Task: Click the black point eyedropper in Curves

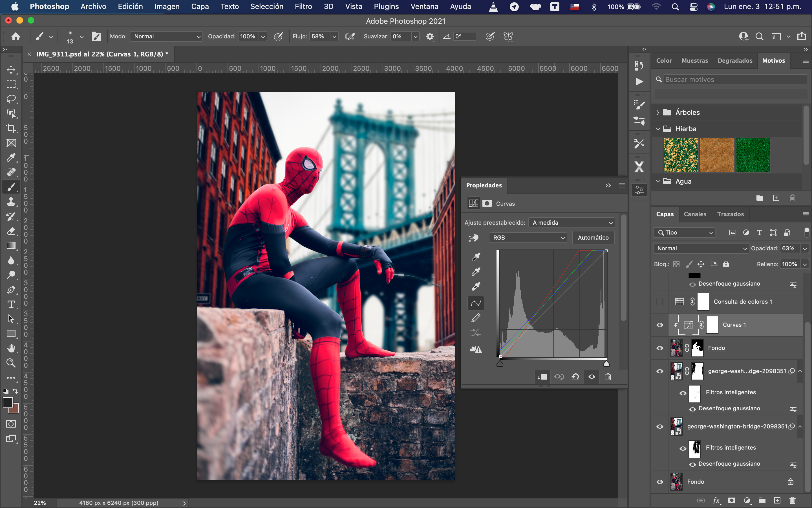Action: 476,257
